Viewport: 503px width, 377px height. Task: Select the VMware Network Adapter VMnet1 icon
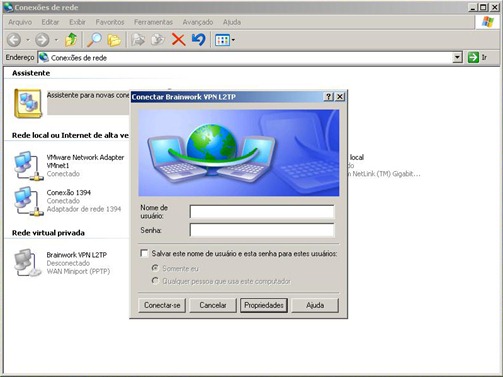point(29,165)
